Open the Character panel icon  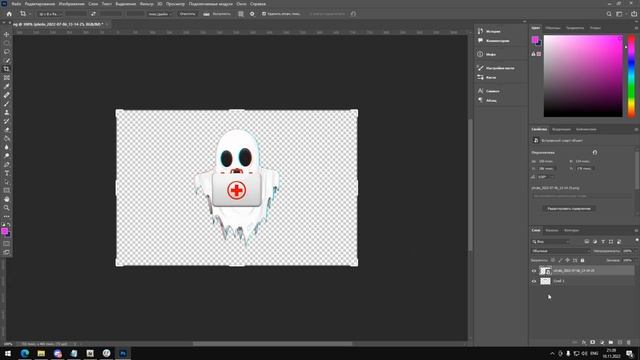click(x=480, y=91)
